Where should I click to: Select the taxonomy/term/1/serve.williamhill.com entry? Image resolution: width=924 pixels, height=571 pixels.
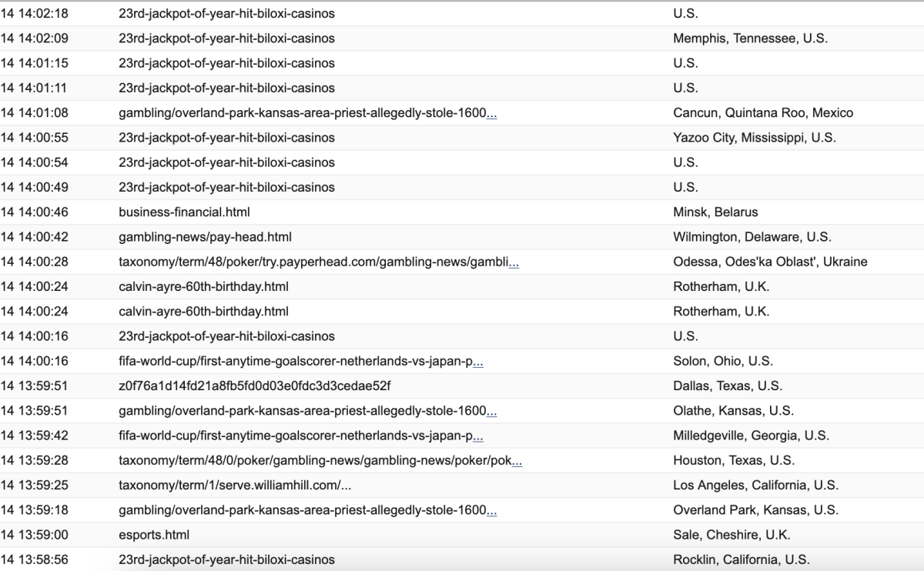[236, 486]
